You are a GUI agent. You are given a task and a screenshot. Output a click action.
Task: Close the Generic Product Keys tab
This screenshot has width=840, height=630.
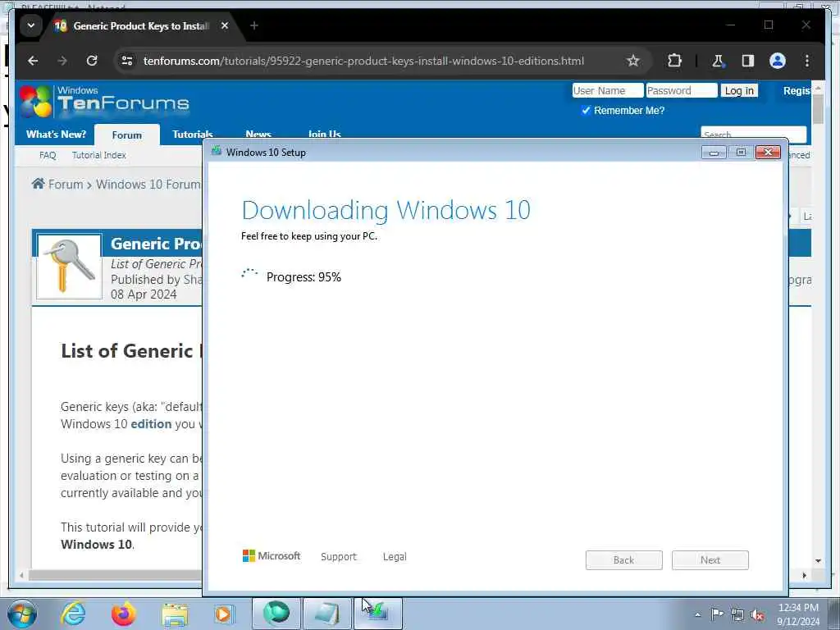click(225, 25)
